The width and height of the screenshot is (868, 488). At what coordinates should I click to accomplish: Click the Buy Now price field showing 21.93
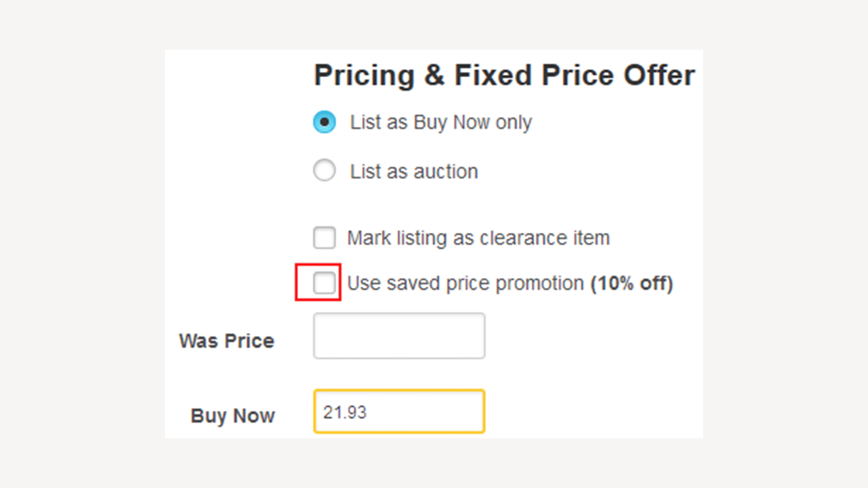click(x=399, y=411)
